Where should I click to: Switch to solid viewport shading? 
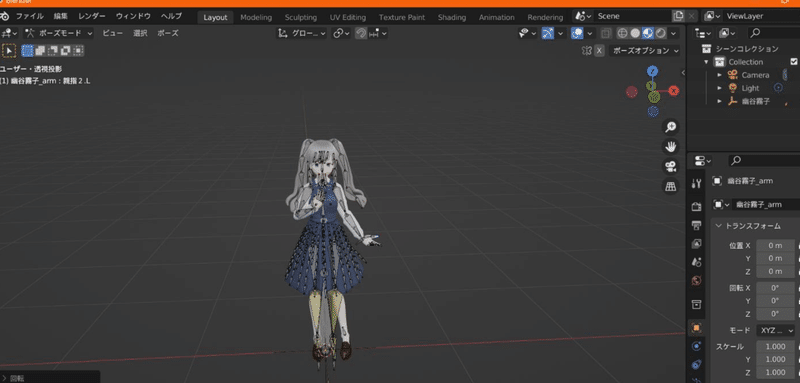[x=635, y=33]
